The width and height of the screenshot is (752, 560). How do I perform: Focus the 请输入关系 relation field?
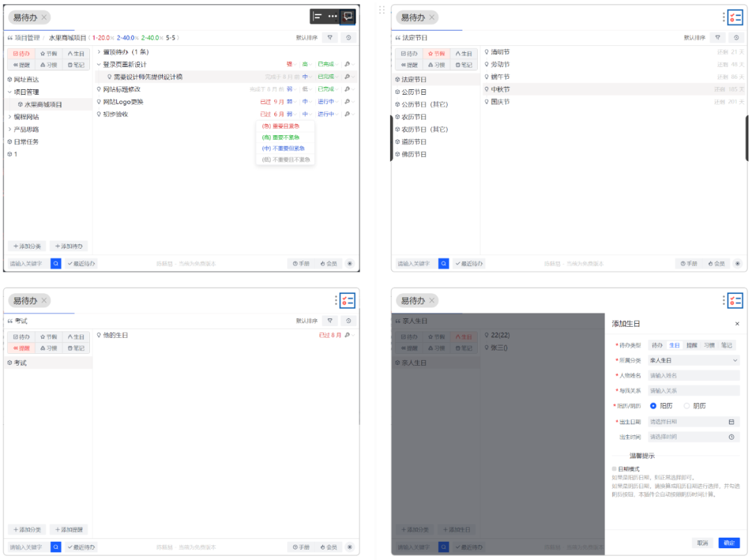pyautogui.click(x=694, y=391)
